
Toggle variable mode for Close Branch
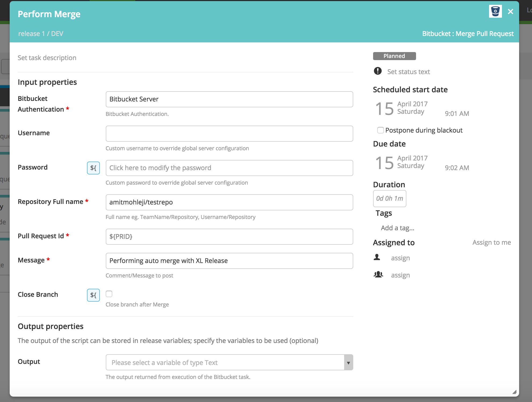click(x=93, y=295)
